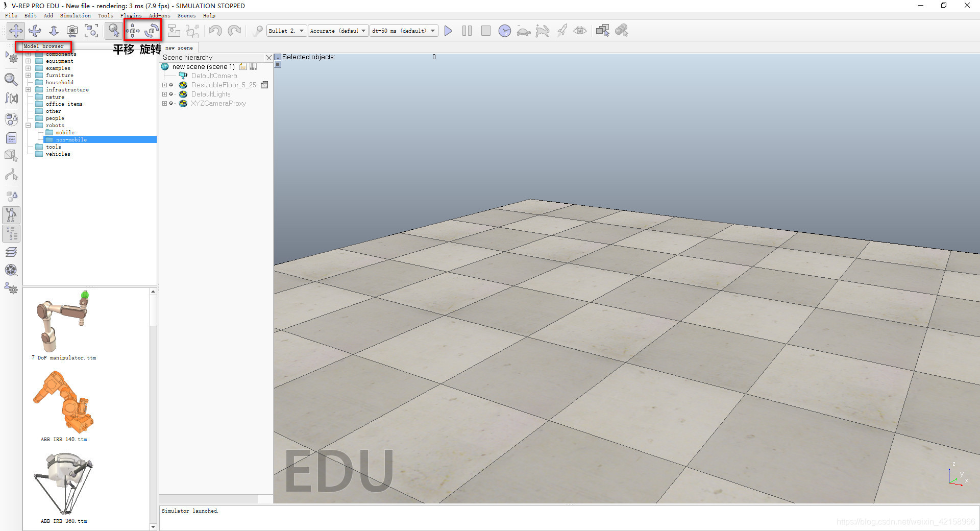Image resolution: width=980 pixels, height=531 pixels.
Task: Open the File menu
Action: tap(11, 16)
